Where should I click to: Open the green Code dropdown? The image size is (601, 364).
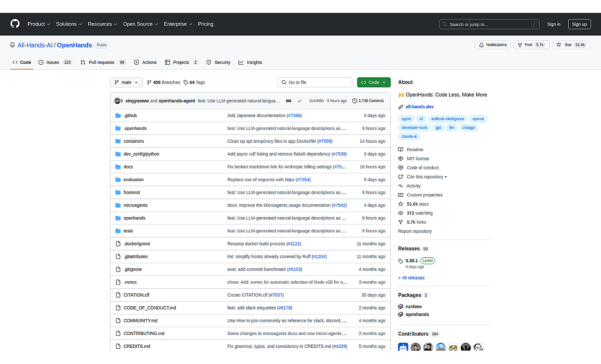point(374,82)
